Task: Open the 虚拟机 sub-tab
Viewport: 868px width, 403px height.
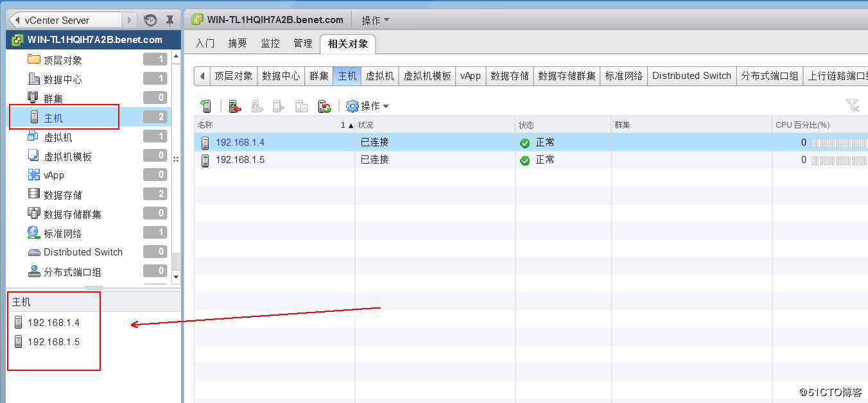Action: click(379, 76)
